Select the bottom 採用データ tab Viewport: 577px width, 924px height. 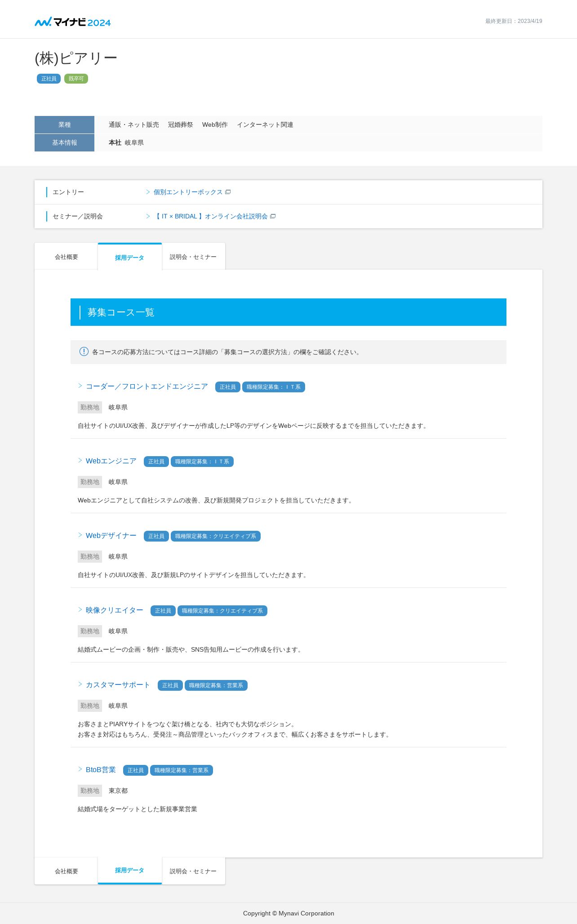tap(129, 871)
